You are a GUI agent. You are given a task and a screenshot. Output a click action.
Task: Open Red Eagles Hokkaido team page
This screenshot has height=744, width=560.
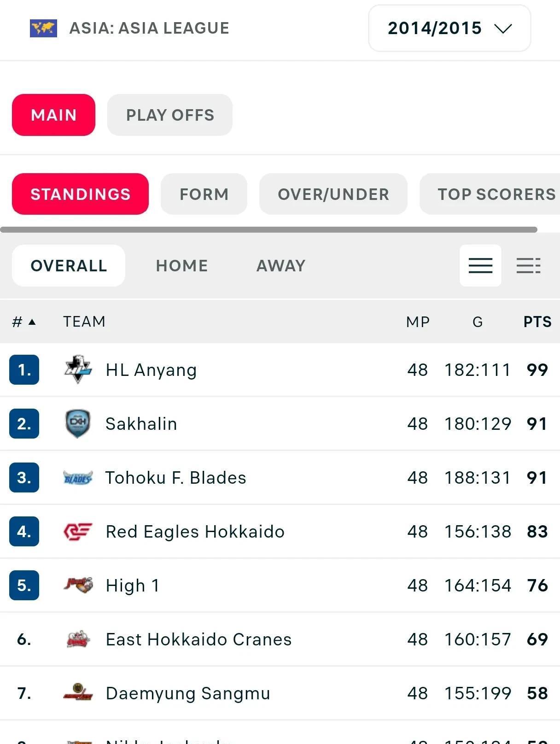tap(195, 532)
